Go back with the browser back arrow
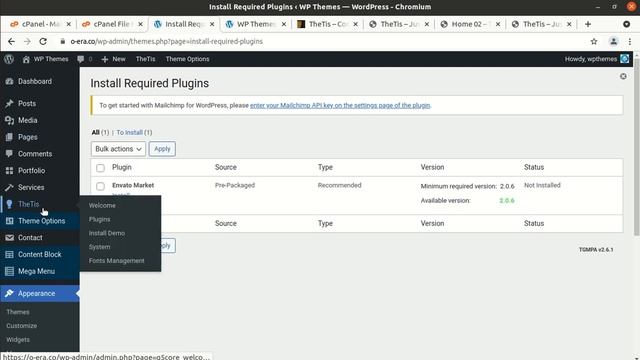 (11, 41)
